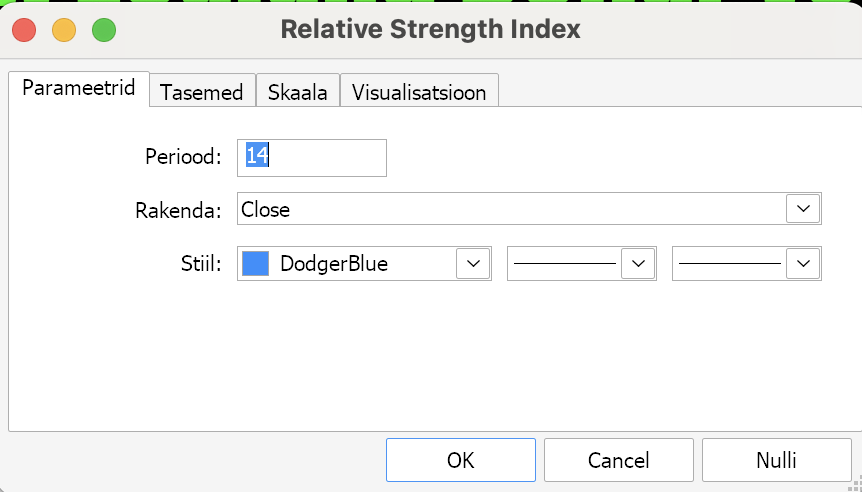This screenshot has width=862, height=492.
Task: Click the Relative Strength Index title bar
Action: [430, 29]
